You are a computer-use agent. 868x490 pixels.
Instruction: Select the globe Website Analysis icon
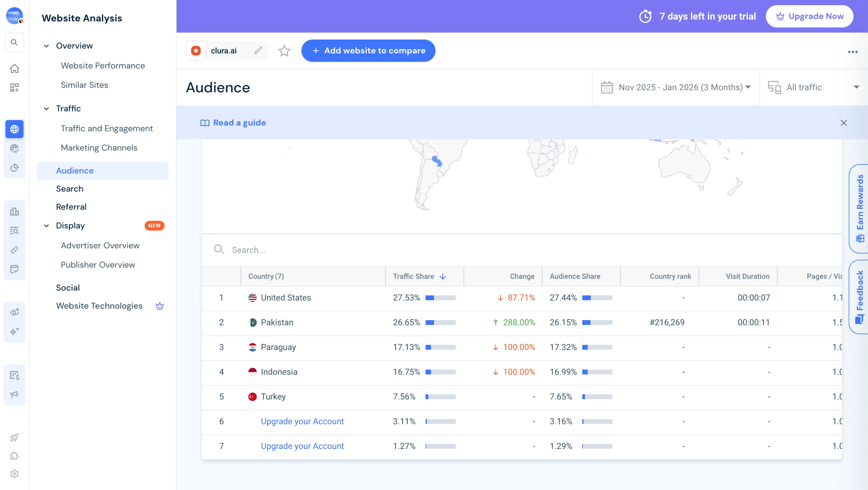point(14,129)
